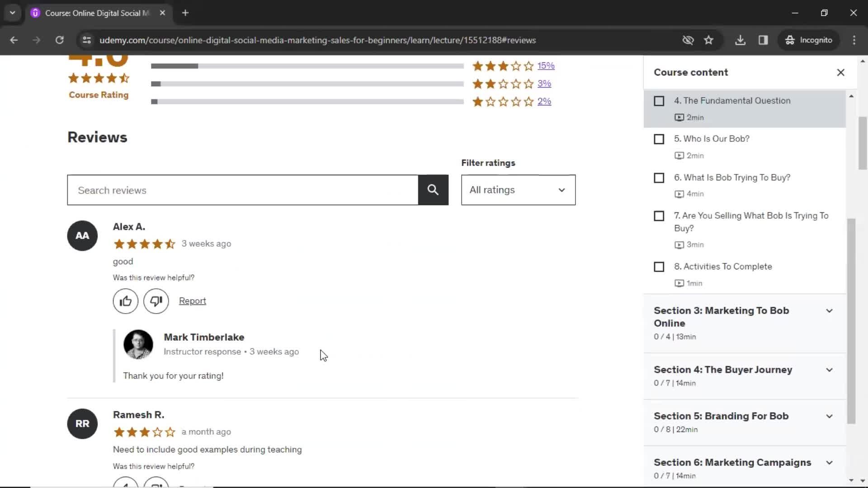Screen dimensions: 868x488
Task: Expand Section 4 The Buyer Journey
Action: coord(744,375)
